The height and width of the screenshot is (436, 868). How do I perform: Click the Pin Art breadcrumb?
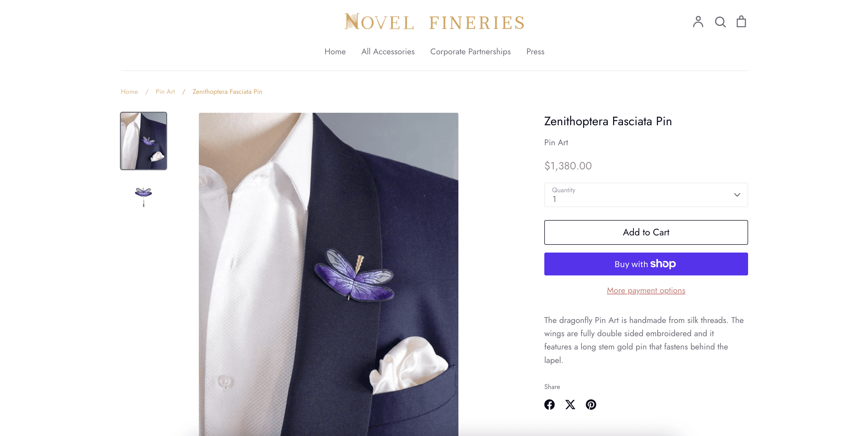pyautogui.click(x=165, y=91)
